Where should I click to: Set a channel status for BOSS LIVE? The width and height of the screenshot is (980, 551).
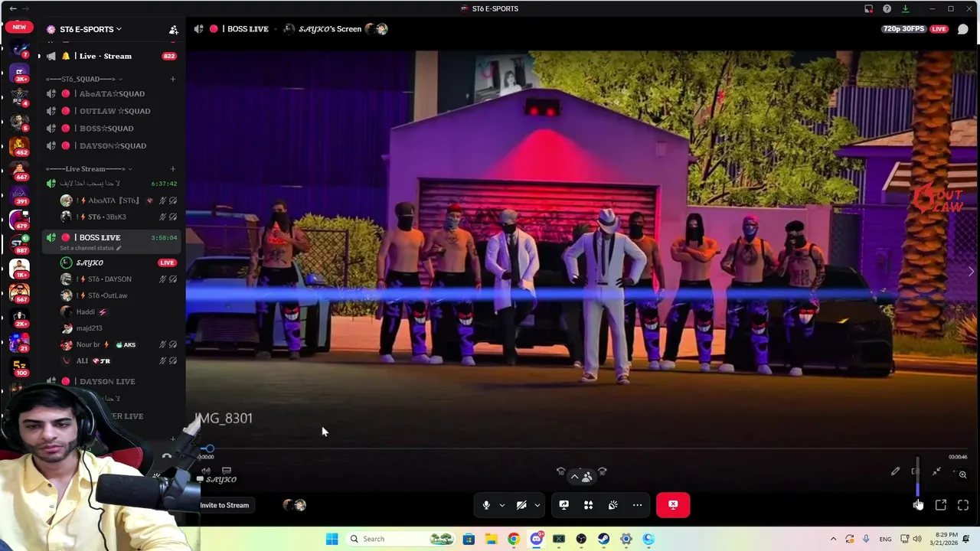pos(90,248)
